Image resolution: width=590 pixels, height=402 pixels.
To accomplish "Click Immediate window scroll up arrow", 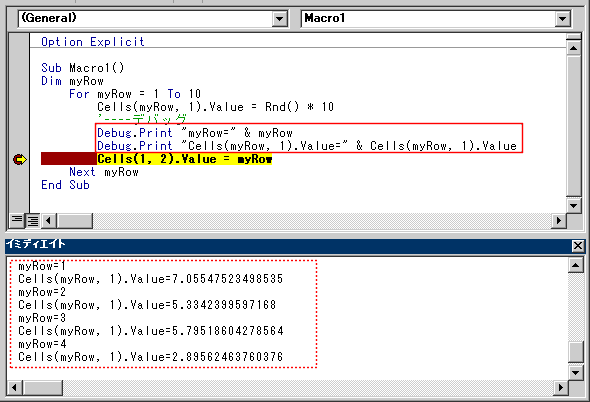I will click(x=576, y=265).
